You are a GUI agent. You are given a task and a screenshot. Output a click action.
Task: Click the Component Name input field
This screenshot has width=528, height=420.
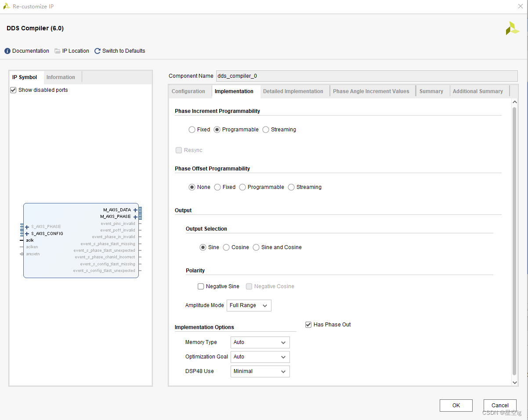point(367,76)
